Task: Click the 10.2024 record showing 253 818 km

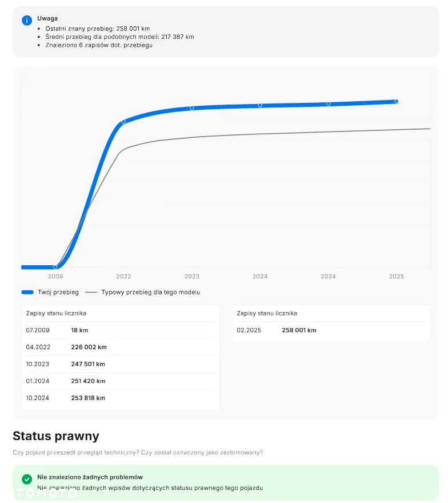Action: point(120,398)
